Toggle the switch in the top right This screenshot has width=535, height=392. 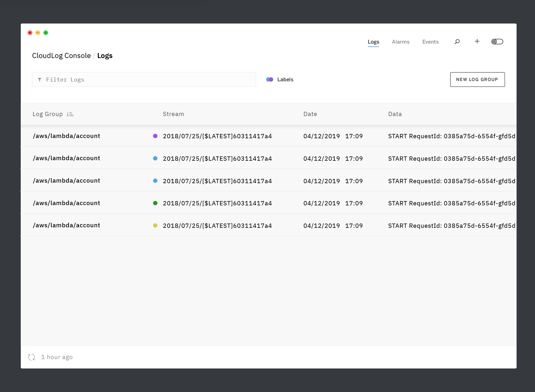coord(497,41)
